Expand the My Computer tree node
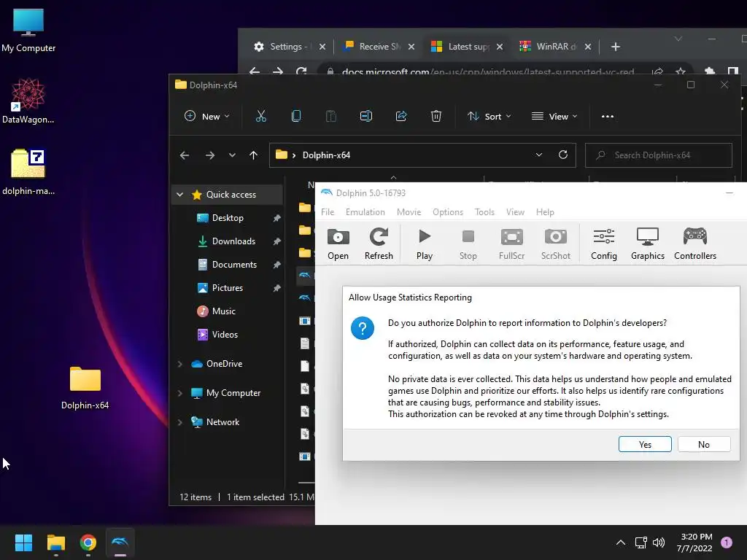The width and height of the screenshot is (747, 560). (x=180, y=393)
